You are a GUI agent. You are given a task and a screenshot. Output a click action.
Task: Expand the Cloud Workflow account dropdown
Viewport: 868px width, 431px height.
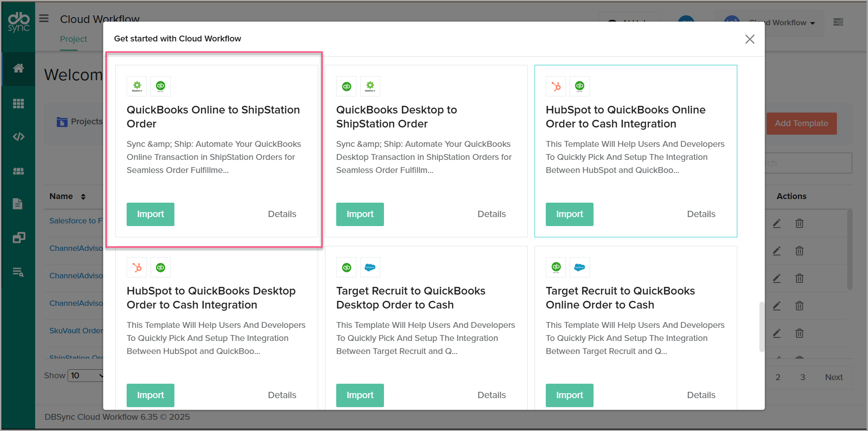click(x=782, y=23)
